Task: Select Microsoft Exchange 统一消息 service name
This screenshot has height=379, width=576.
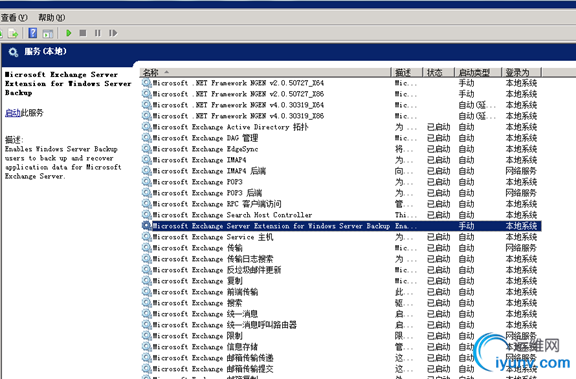Action: tap(205, 314)
